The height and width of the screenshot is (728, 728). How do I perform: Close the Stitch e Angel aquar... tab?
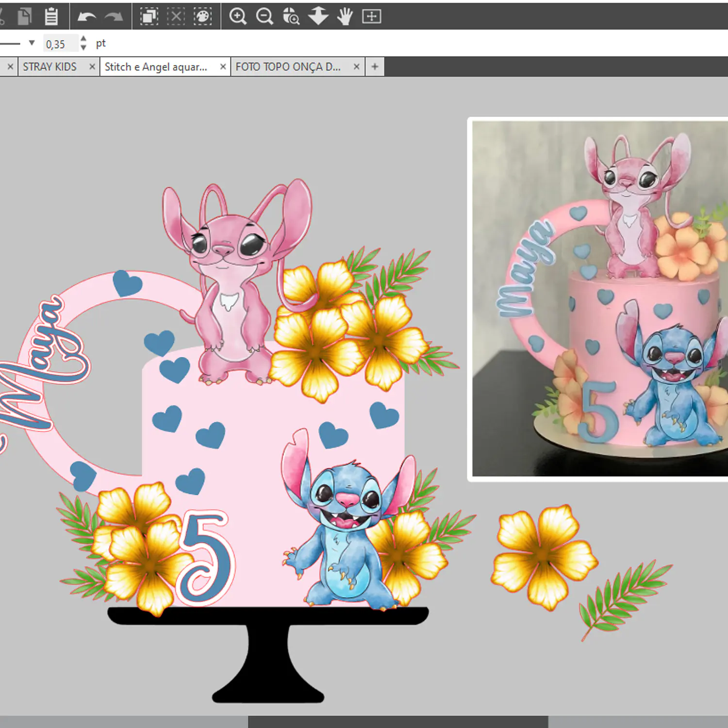click(223, 67)
